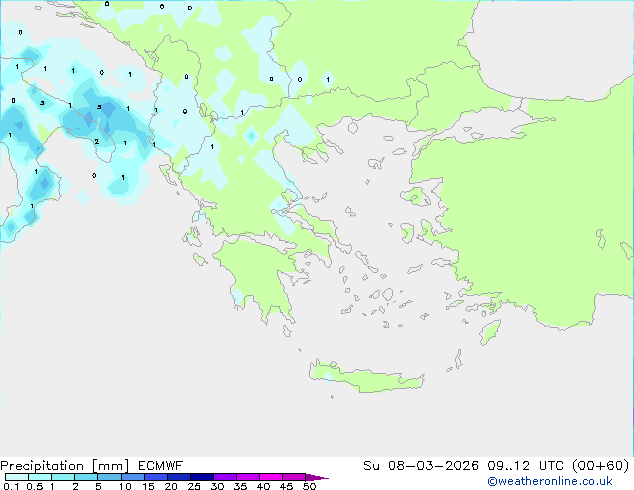This screenshot has width=634, height=490.
Task: Click the word "Precipitation" in the title
Action: point(42,466)
